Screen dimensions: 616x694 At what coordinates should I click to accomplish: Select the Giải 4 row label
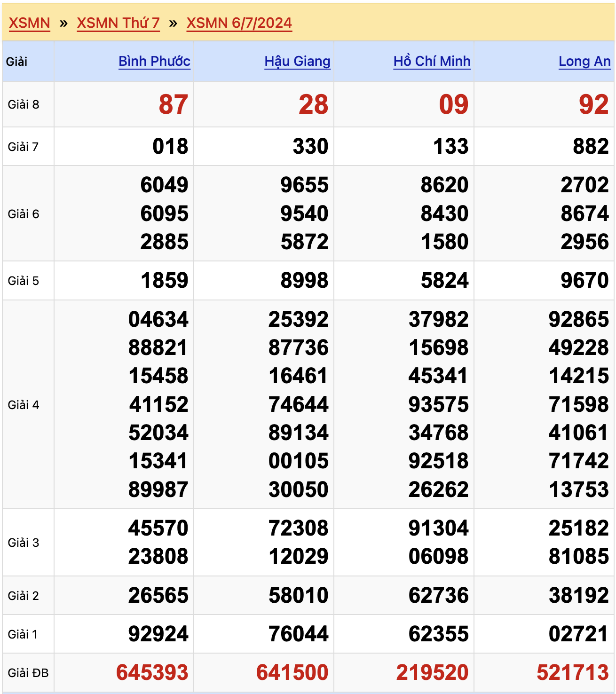24,405
